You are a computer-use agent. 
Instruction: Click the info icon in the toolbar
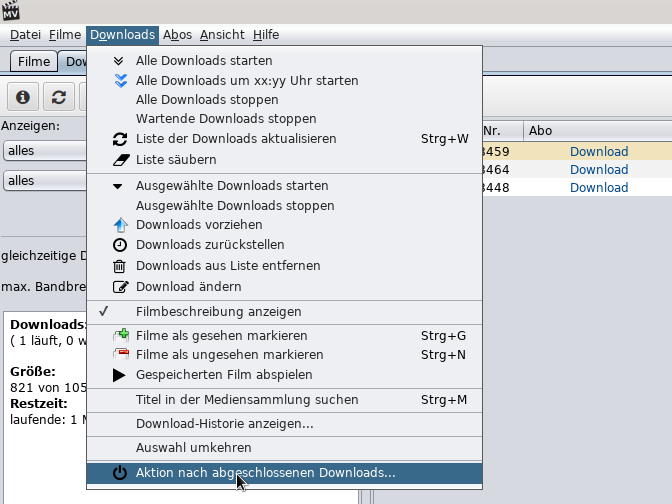[23, 97]
